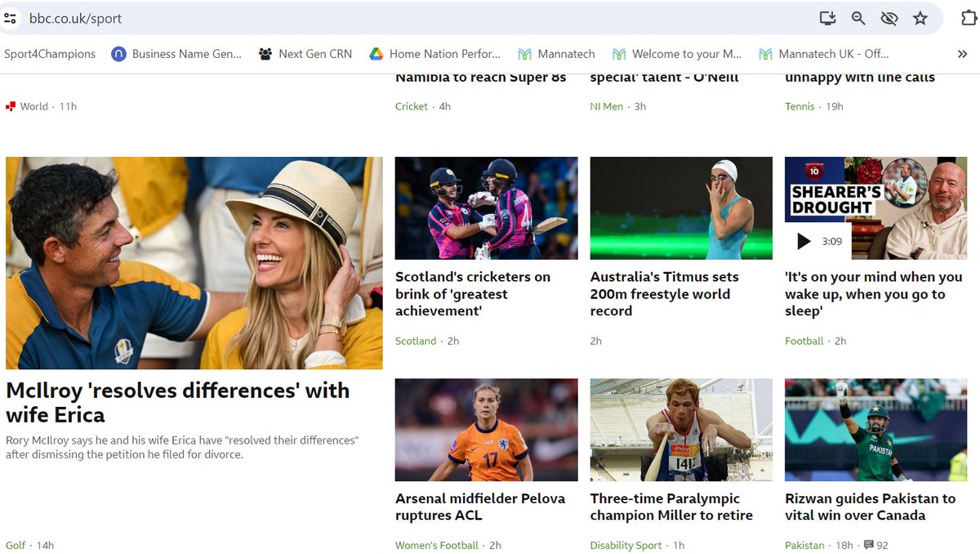Open Arsenal midfielder Pelova ruptures ACL headline
The height and width of the screenshot is (554, 980).
480,507
